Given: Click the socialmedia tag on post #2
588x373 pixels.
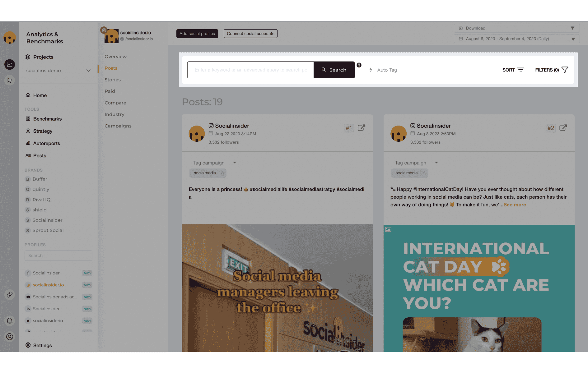Looking at the screenshot, I should pos(409,173).
